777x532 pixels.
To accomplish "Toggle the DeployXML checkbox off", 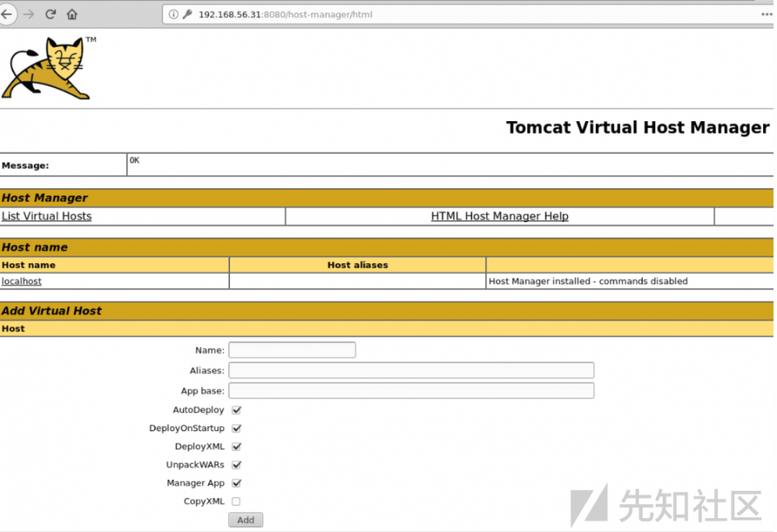I will (236, 447).
